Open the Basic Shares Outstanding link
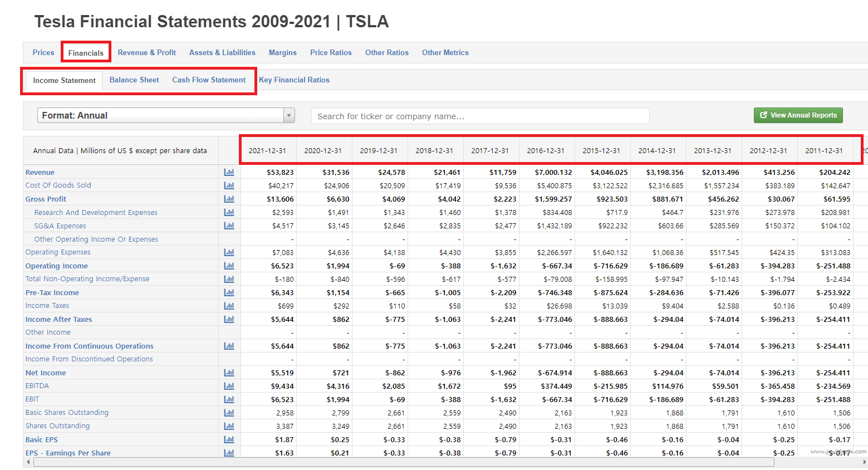 [x=67, y=413]
